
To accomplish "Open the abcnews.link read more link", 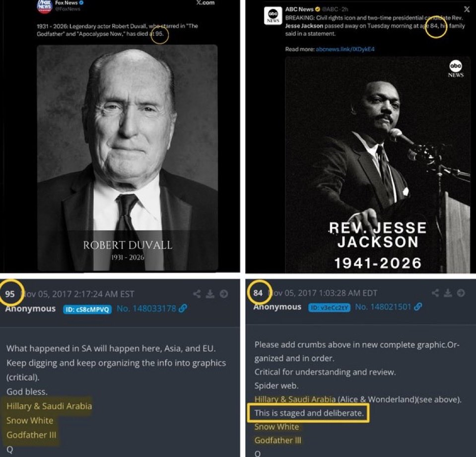I will coord(344,49).
